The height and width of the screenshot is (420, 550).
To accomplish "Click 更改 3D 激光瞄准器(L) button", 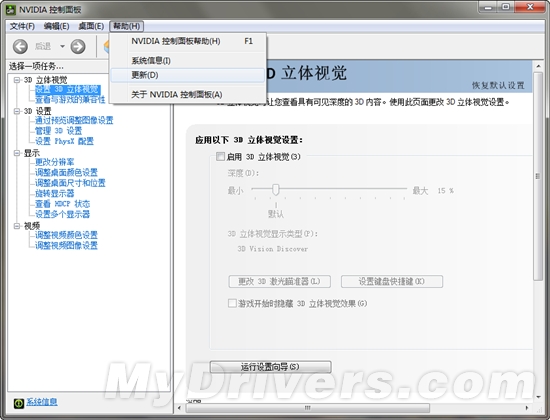I will [280, 281].
